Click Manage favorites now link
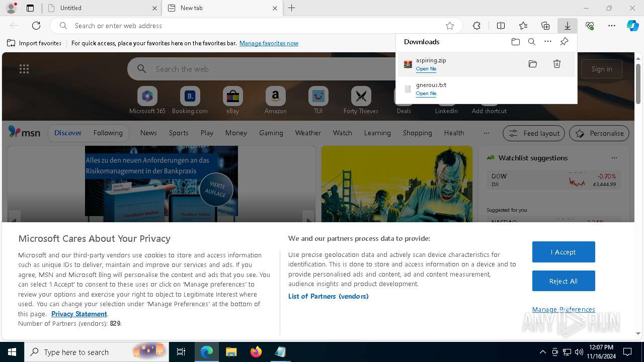The width and height of the screenshot is (644, 362). (269, 43)
